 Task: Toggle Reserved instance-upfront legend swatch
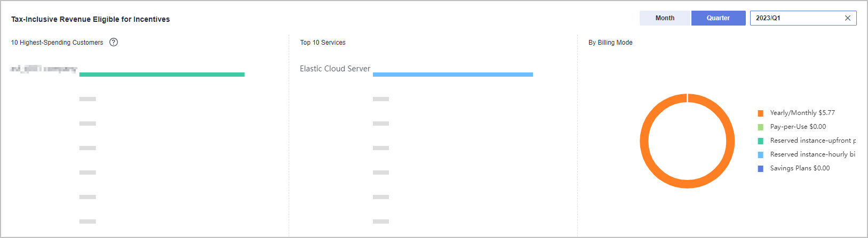click(x=761, y=141)
